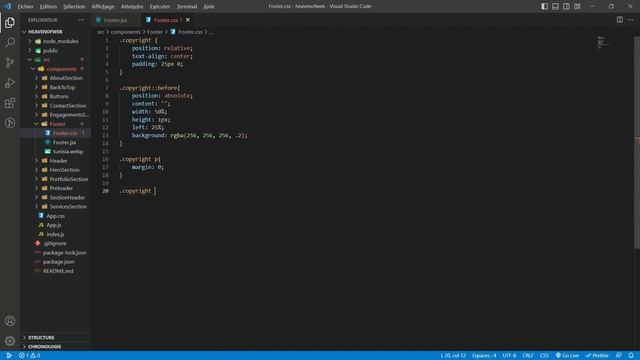Collapse the src folder
The height and width of the screenshot is (360, 640).
click(56, 60)
